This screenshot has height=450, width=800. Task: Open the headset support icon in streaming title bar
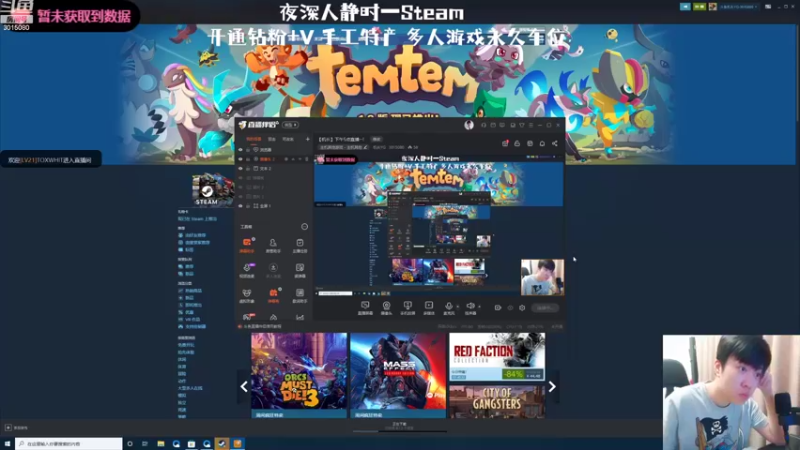click(x=484, y=125)
